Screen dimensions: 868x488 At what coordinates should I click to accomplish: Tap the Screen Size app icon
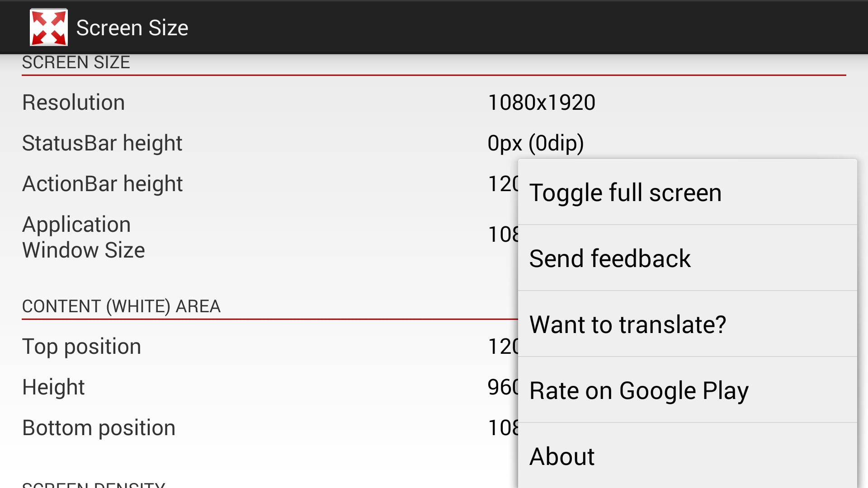coord(49,28)
